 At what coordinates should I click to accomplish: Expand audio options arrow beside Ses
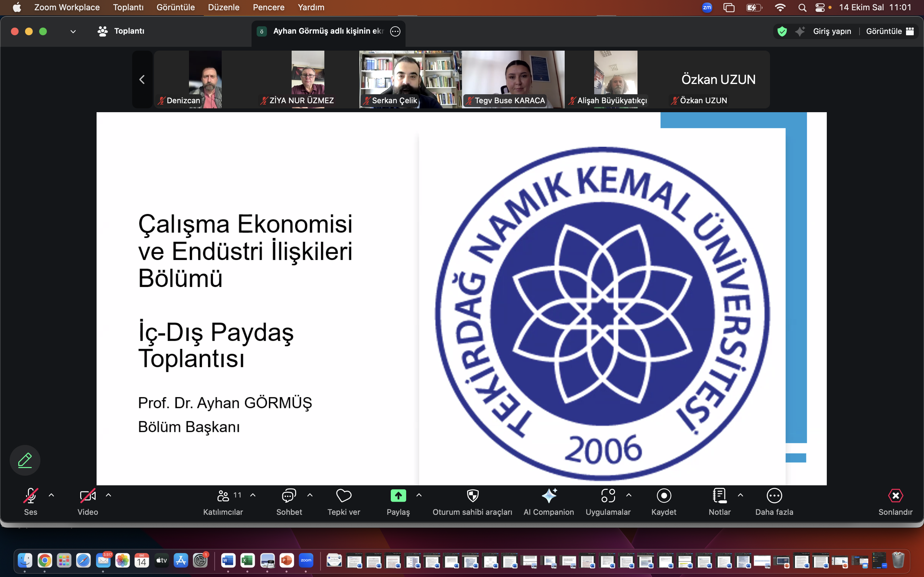point(52,495)
